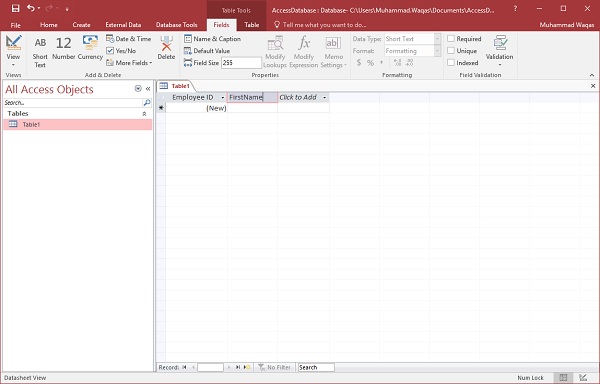
Task: Click the search magnifier in navigation pane
Action: click(x=147, y=103)
